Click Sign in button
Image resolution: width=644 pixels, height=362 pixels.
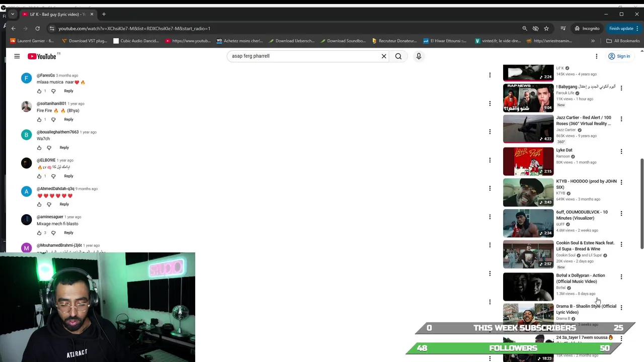coord(619,56)
